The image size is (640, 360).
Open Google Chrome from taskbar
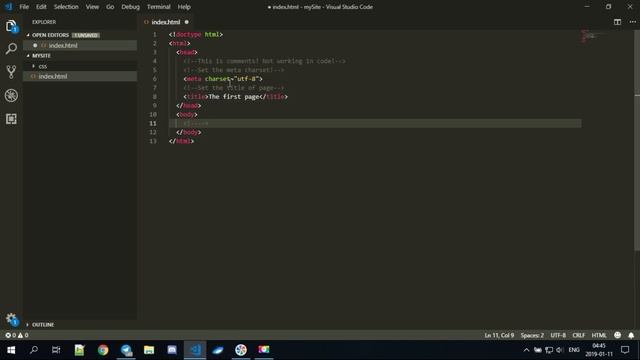click(x=103, y=350)
